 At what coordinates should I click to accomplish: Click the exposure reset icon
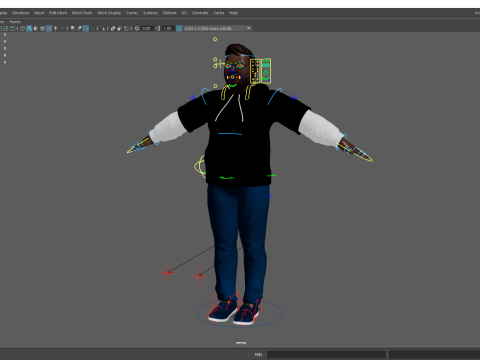pos(137,28)
